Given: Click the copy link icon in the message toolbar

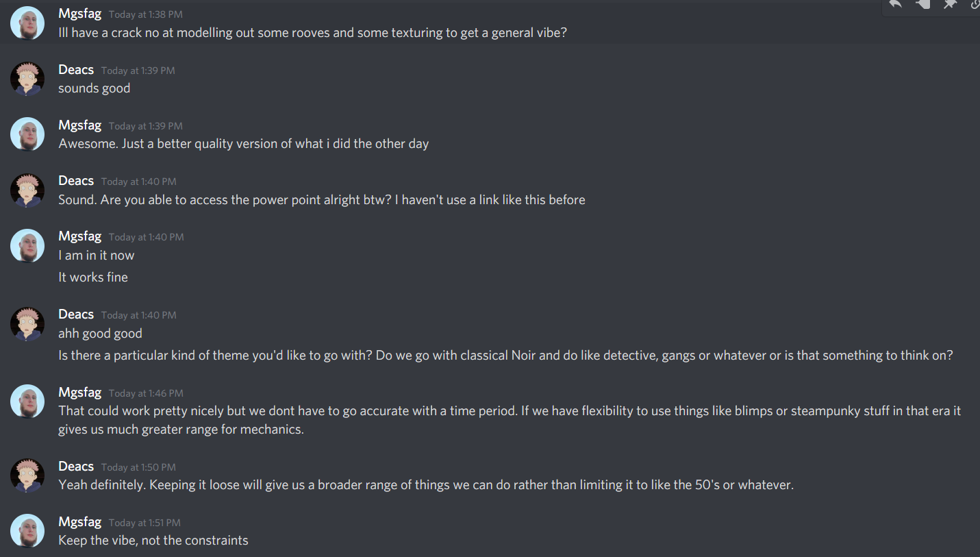Looking at the screenshot, I should (x=975, y=4).
